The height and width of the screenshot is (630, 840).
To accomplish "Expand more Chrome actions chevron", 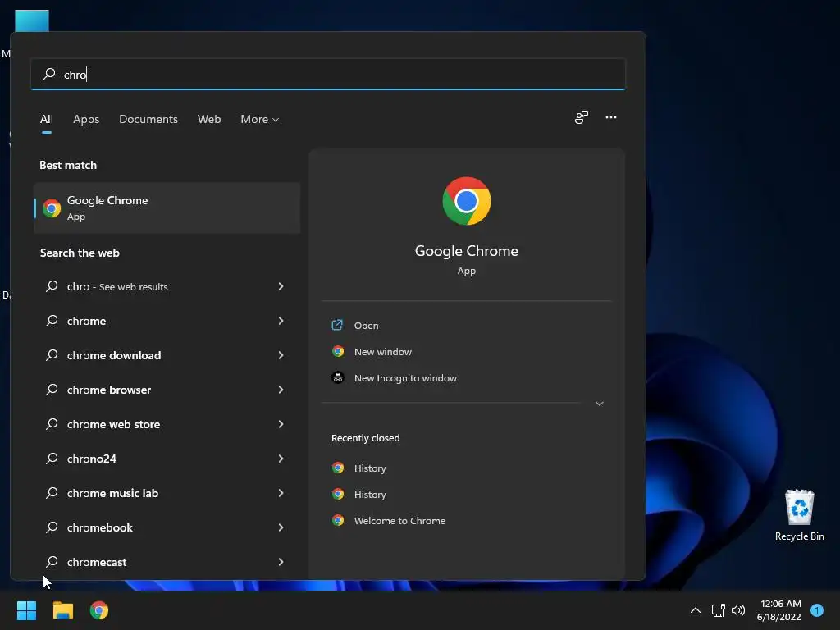I will [x=600, y=404].
